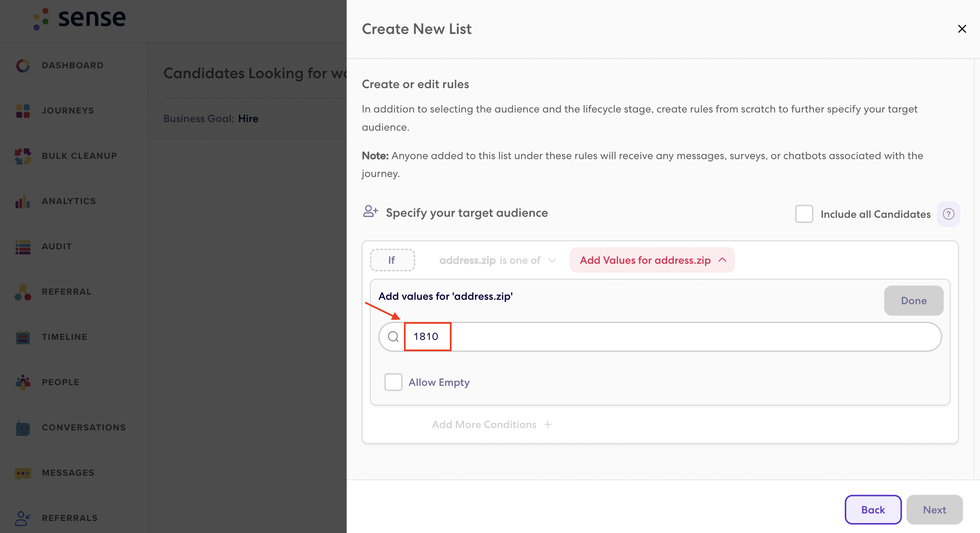This screenshot has height=533, width=980.
Task: Select Audit in the sidebar
Action: pyautogui.click(x=57, y=247)
